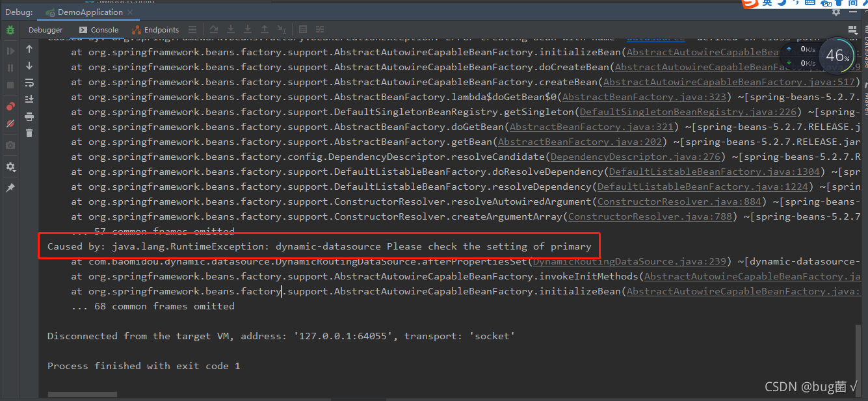Switch to the Debugger tab

click(x=45, y=29)
